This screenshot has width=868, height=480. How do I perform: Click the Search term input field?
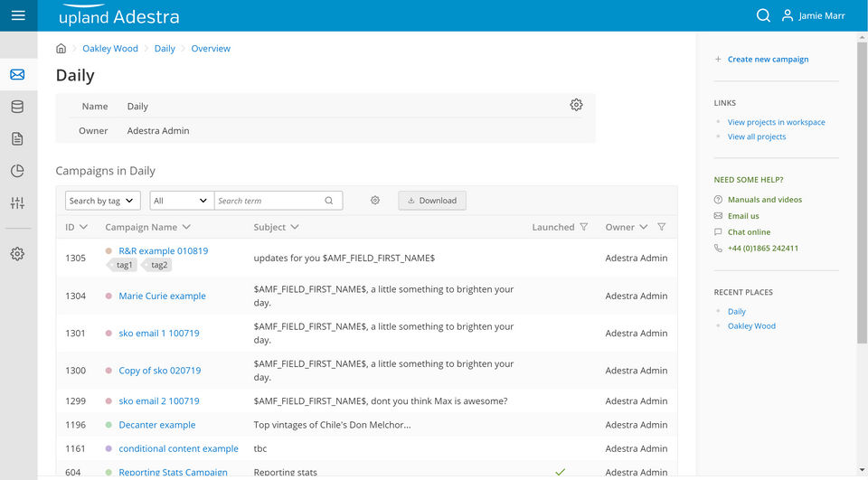(269, 201)
